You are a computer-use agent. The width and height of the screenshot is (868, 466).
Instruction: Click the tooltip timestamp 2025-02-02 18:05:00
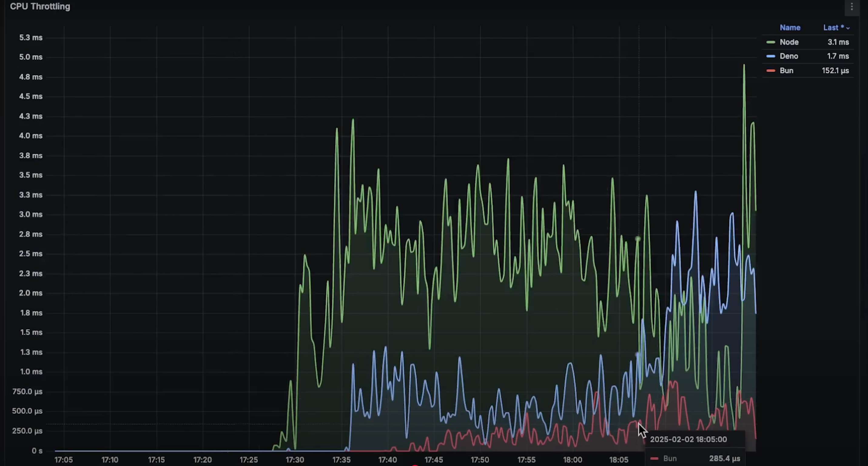tap(688, 439)
